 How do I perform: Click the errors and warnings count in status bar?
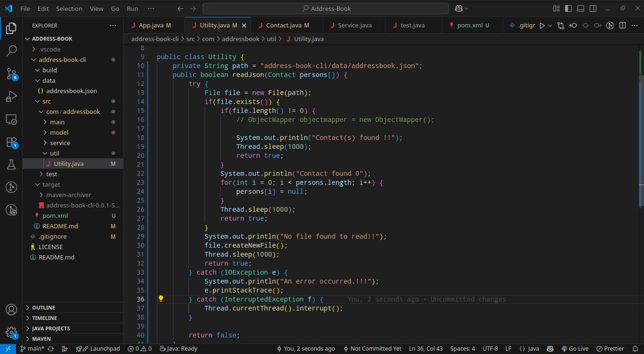[139, 349]
